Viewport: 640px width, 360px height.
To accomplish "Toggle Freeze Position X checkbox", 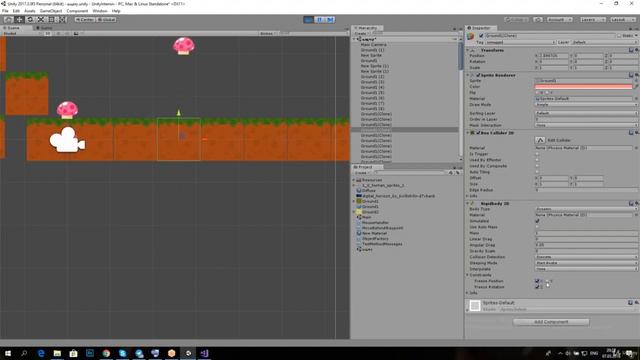I will point(537,281).
